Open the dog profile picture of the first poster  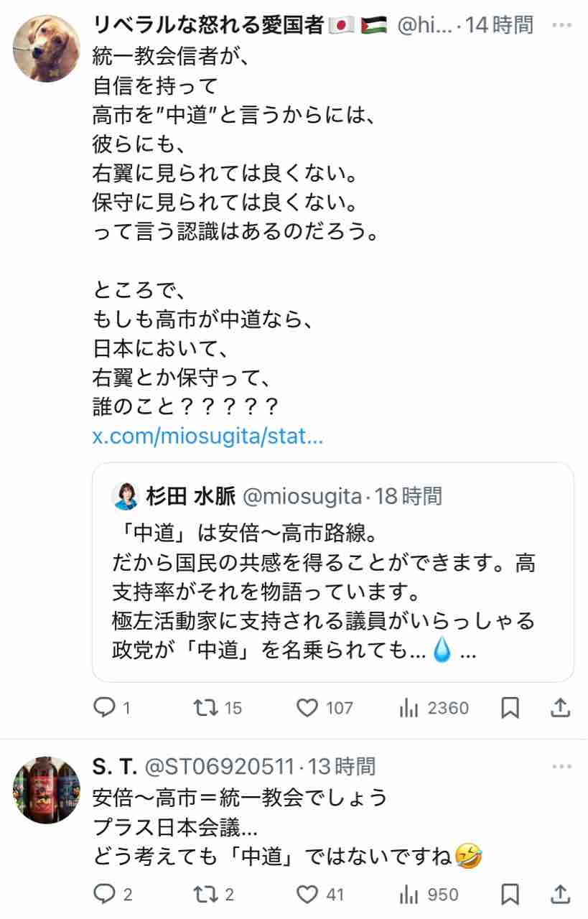pos(47,48)
